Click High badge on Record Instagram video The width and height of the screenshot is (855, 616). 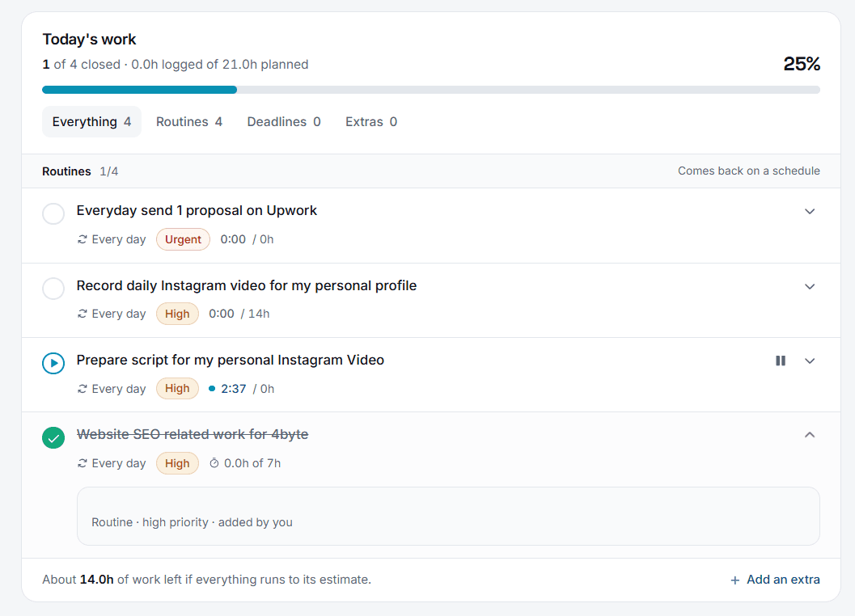[x=177, y=314]
